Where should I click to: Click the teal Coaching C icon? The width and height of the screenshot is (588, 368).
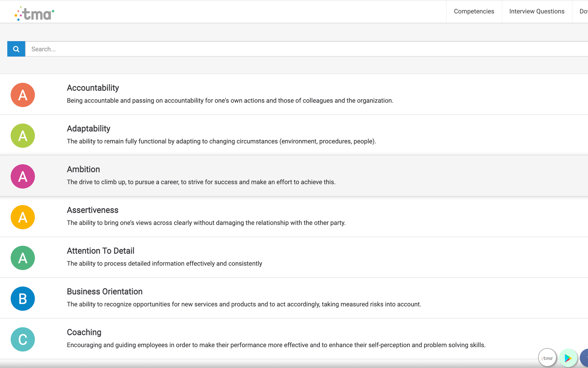23,339
